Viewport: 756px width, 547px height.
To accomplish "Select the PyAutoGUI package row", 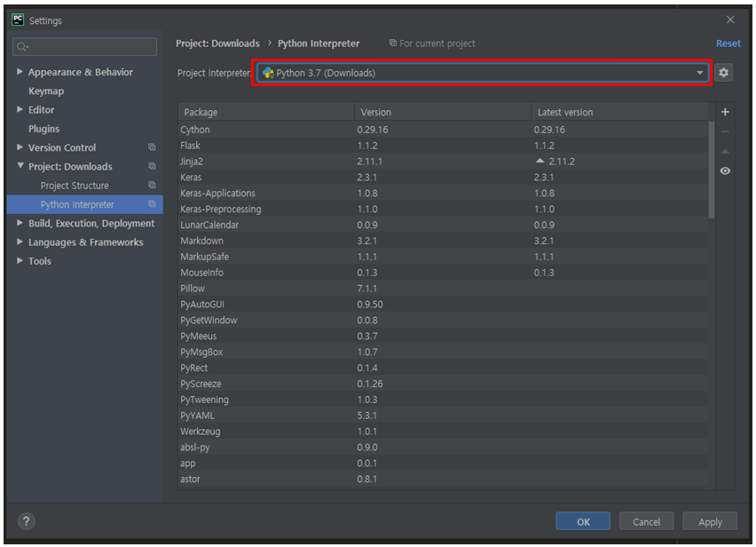I will [443, 305].
